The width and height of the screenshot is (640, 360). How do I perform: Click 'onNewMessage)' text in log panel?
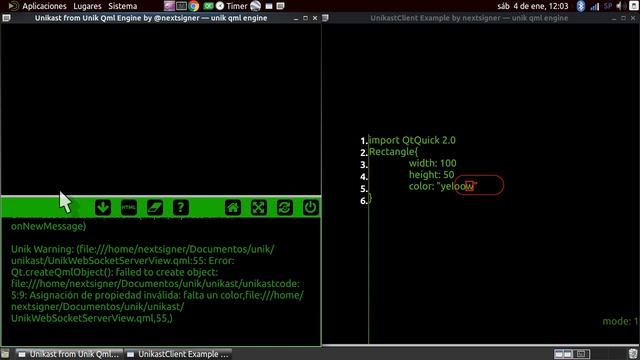tap(49, 226)
